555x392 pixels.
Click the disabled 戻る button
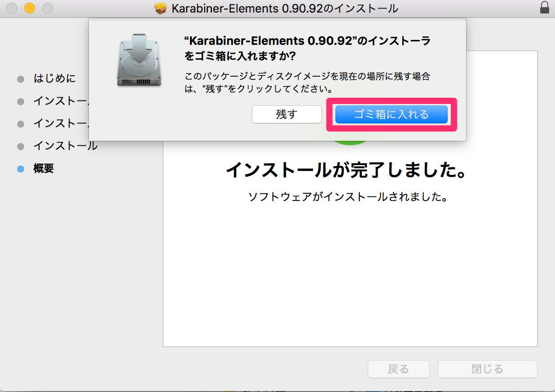pos(399,369)
